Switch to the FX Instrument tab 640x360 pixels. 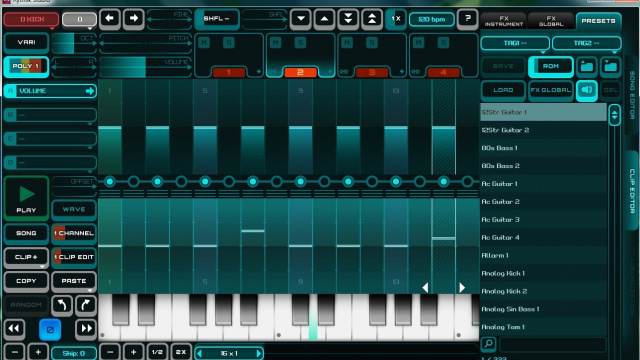pyautogui.click(x=503, y=21)
